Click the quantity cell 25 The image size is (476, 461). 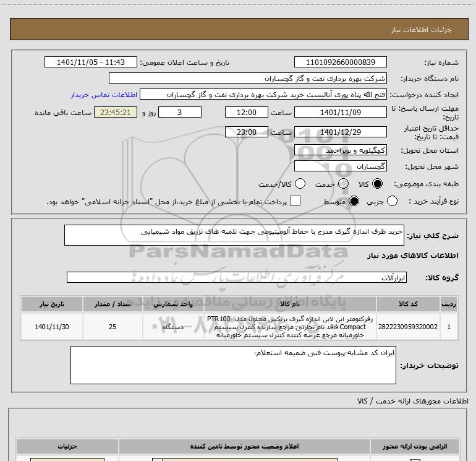(113, 327)
